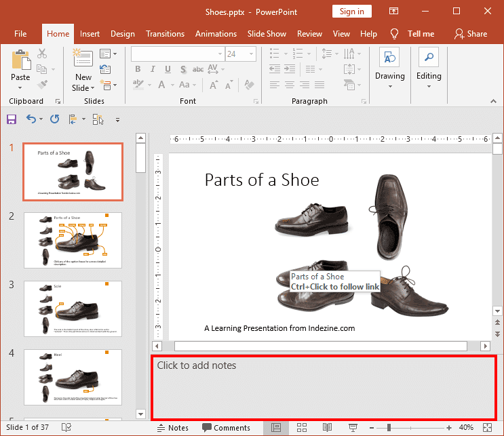The height and width of the screenshot is (436, 504).
Task: Open the Design tab
Action: coord(123,34)
